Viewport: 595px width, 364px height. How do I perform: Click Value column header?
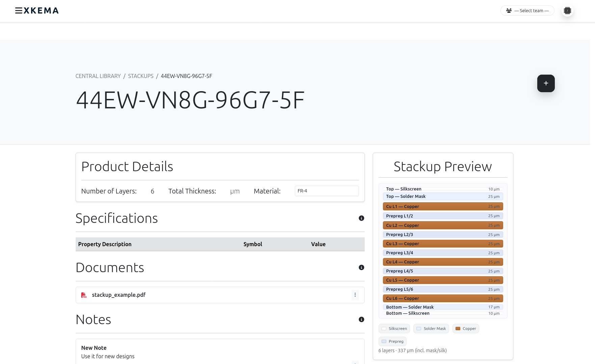[318, 244]
